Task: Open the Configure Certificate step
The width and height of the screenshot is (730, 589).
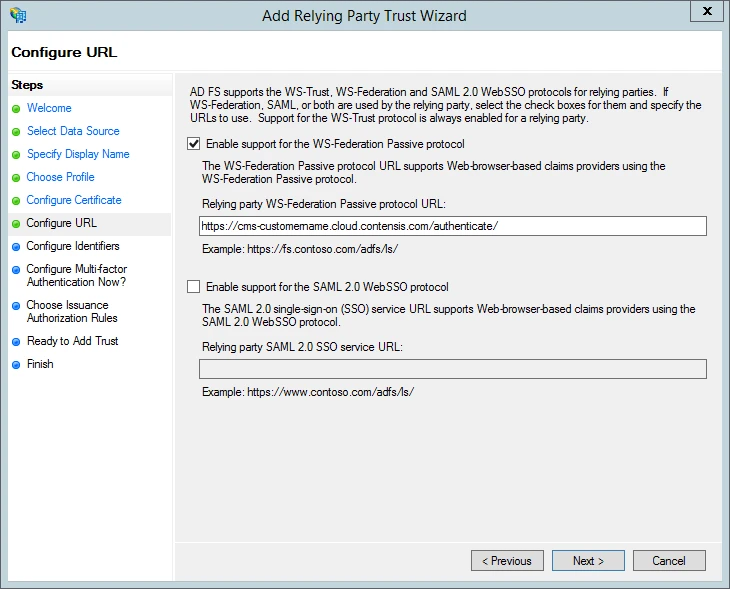Action: (74, 200)
